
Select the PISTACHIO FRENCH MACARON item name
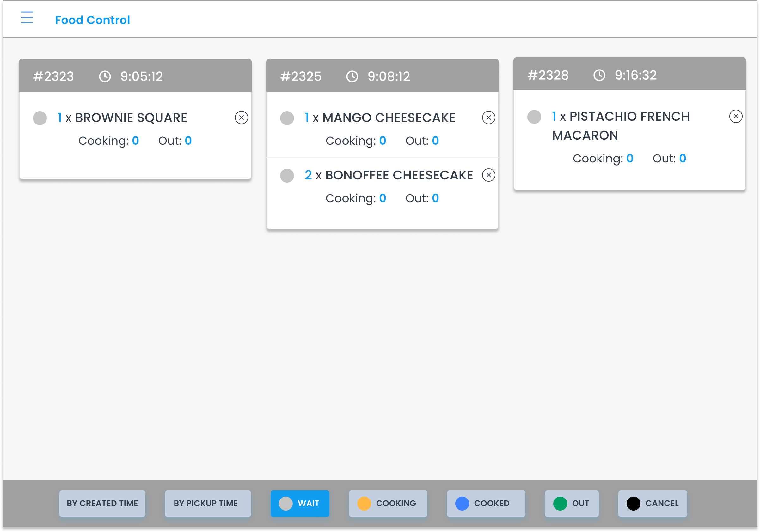coord(621,126)
